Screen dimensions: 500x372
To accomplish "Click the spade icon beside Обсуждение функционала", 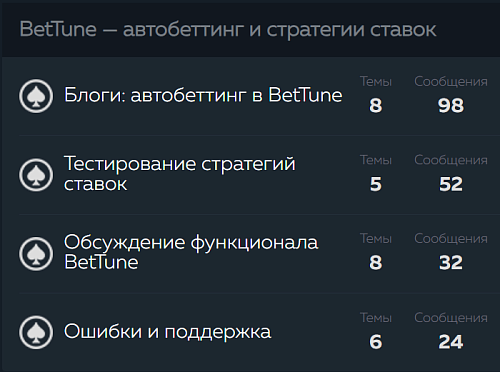I will (x=36, y=254).
